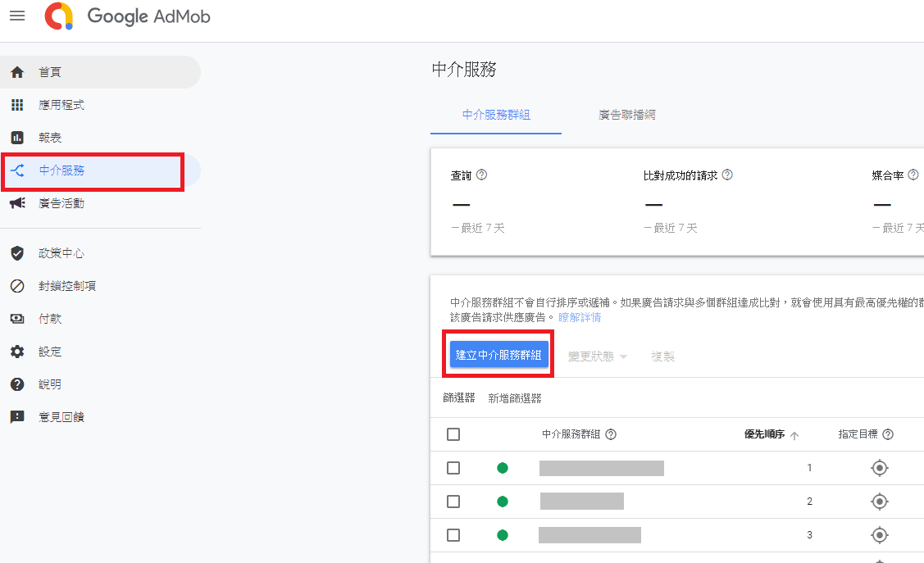This screenshot has height=563, width=924.
Task: Switch to 廣告聯播網 tab
Action: pos(627,116)
